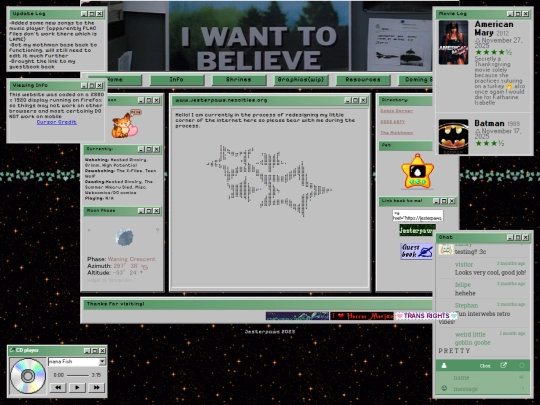The width and height of the screenshot is (540, 405).
Task: Click the spinning CD disc image
Action: 28,376
